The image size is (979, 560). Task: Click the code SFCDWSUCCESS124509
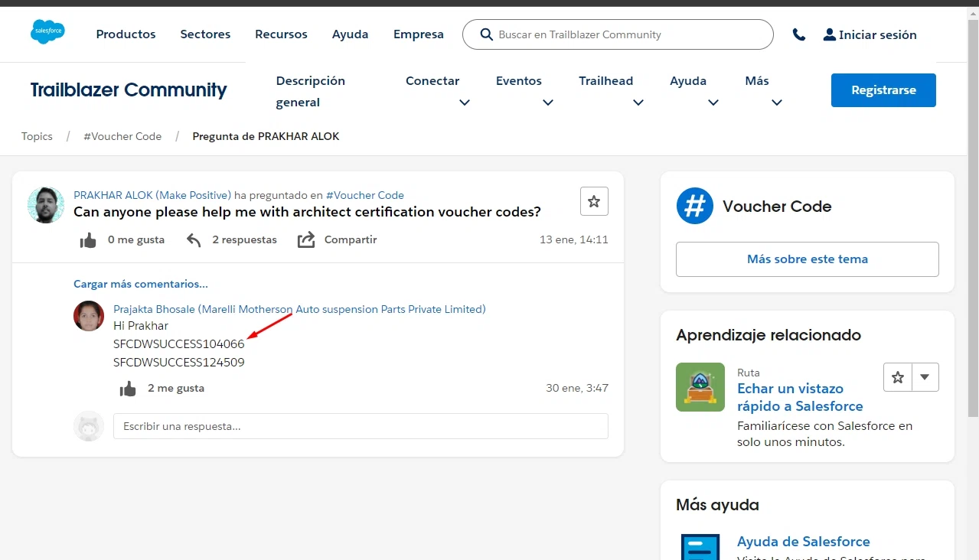pos(179,363)
